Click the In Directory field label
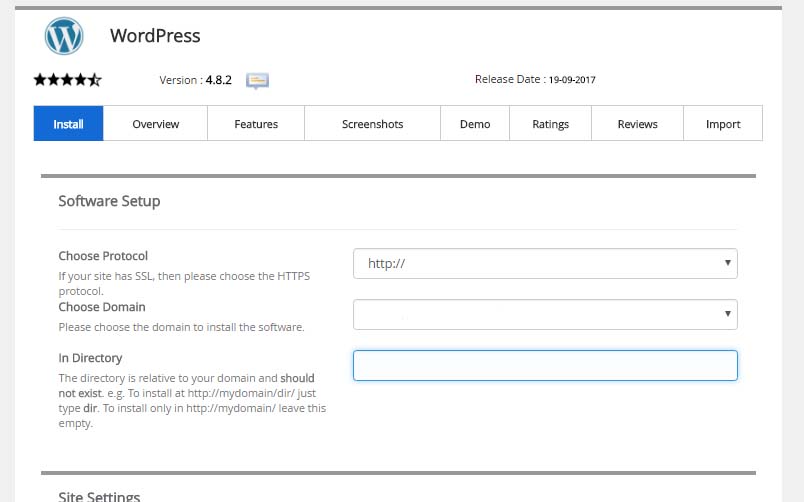804x502 pixels. pos(90,358)
